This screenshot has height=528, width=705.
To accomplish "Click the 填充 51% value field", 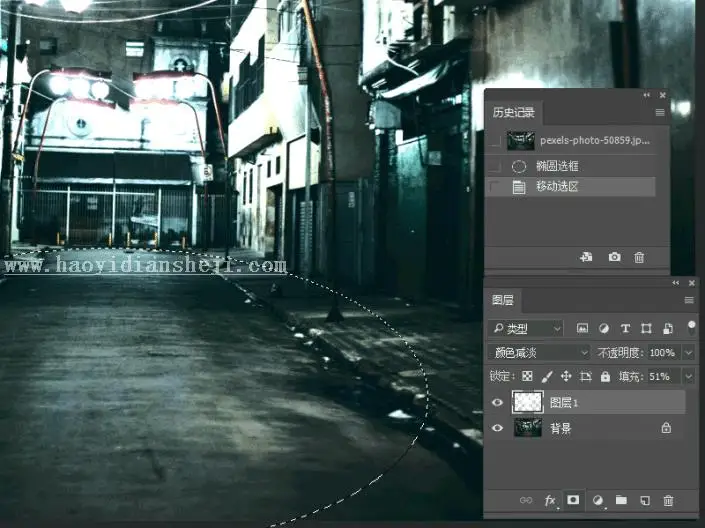I will (x=662, y=376).
